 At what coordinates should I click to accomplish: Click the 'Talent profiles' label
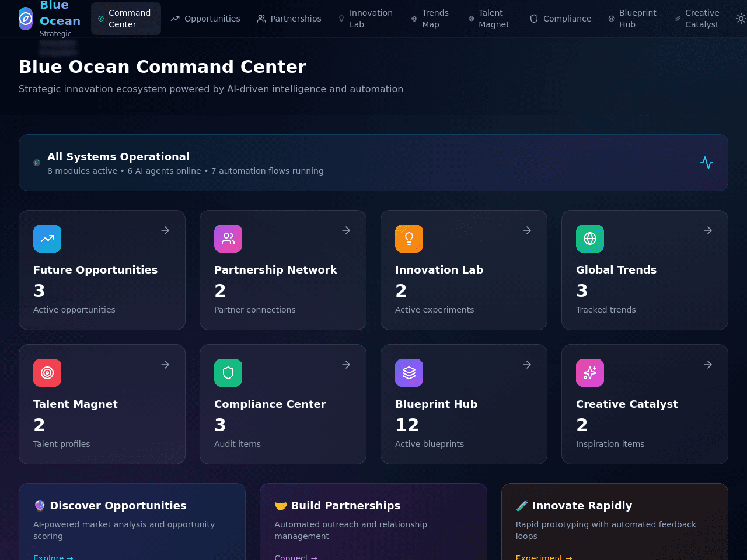pyautogui.click(x=62, y=444)
